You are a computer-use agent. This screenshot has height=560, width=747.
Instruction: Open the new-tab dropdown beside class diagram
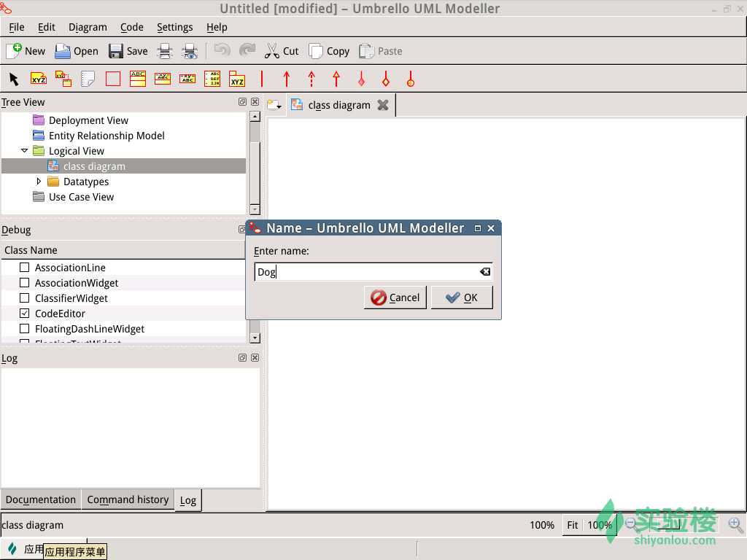click(x=274, y=105)
